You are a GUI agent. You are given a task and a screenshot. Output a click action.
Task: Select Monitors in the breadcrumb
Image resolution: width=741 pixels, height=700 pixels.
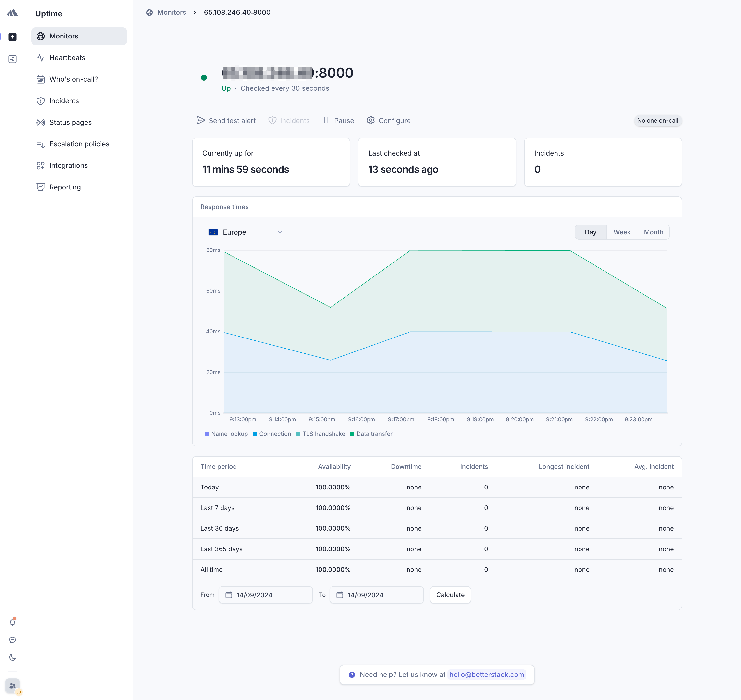point(172,12)
